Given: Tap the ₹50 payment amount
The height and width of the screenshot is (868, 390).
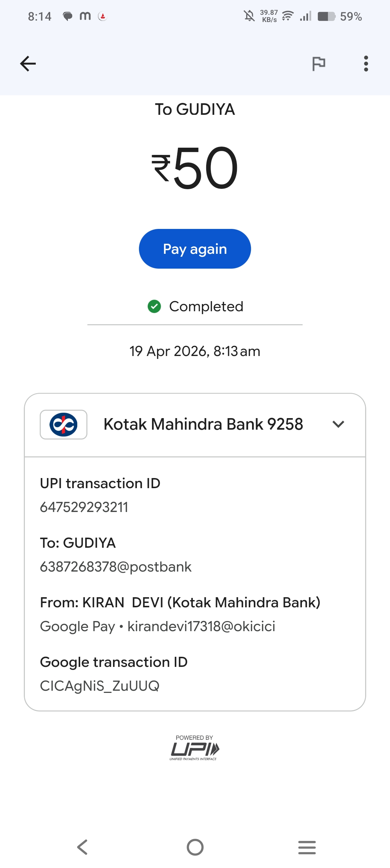Looking at the screenshot, I should point(195,168).
